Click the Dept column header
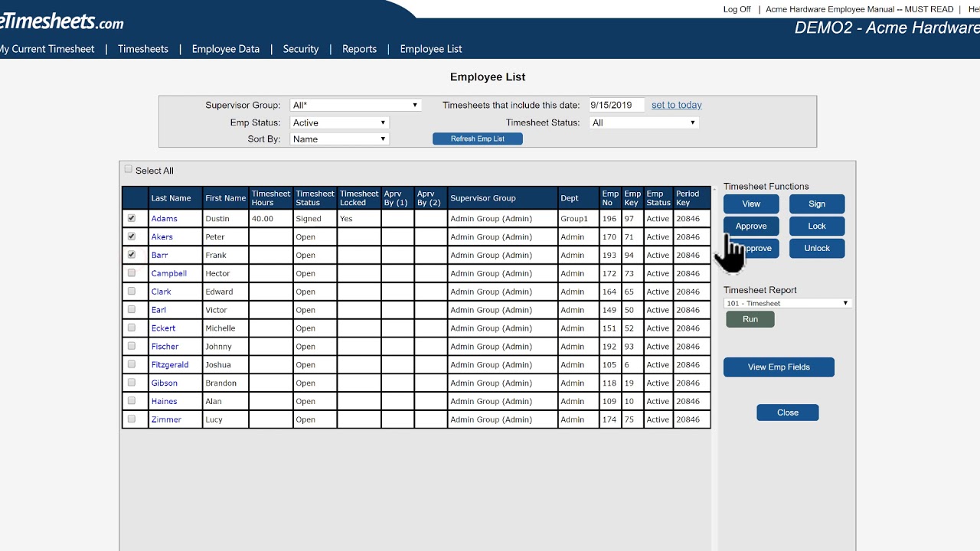The image size is (980, 551). pyautogui.click(x=577, y=198)
